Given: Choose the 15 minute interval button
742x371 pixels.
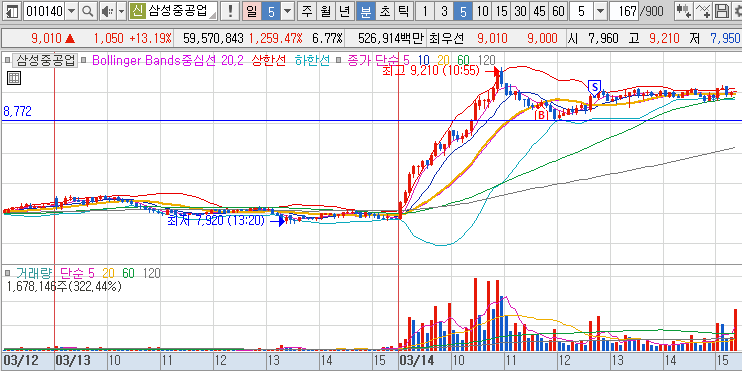Looking at the screenshot, I should [501, 11].
